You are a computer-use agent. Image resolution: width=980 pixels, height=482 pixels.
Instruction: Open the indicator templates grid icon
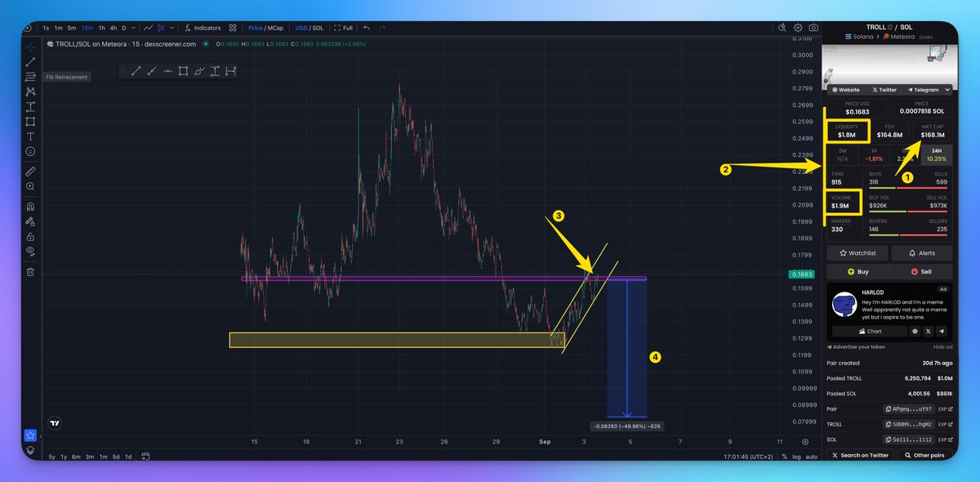click(x=234, y=28)
